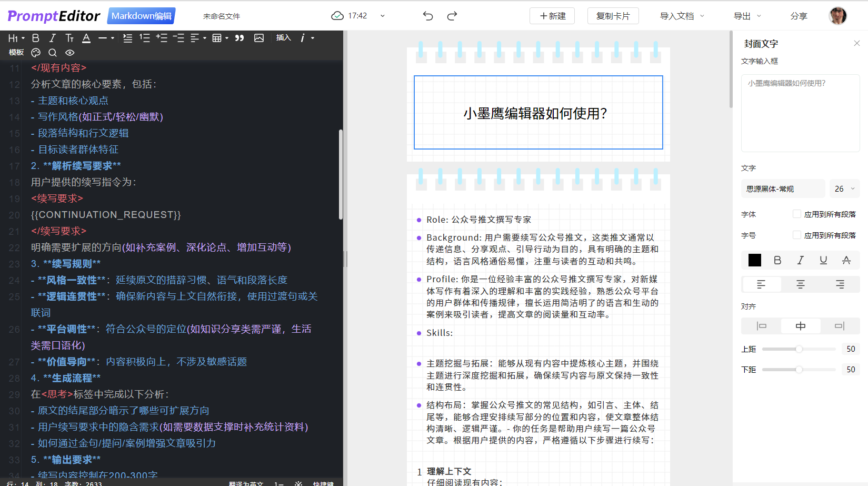This screenshot has height=486, width=868.
Task: Open the search icon in the editor toolbar
Action: pos(53,53)
